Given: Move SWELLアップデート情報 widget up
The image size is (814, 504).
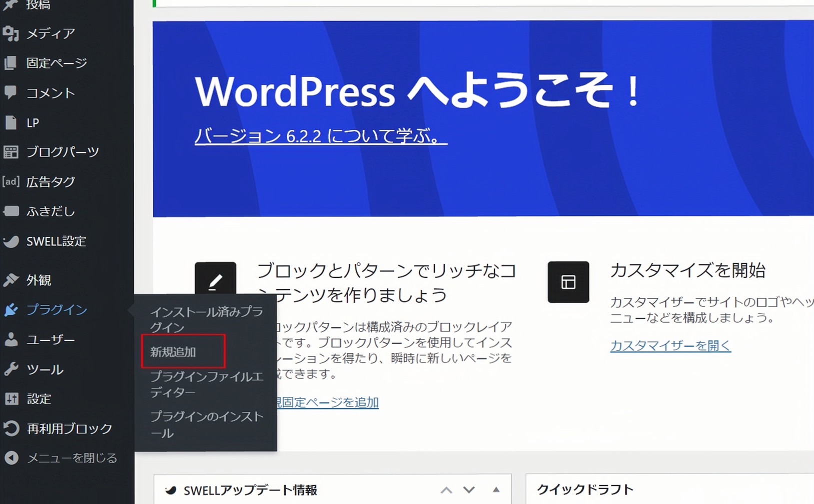Looking at the screenshot, I should point(446,490).
